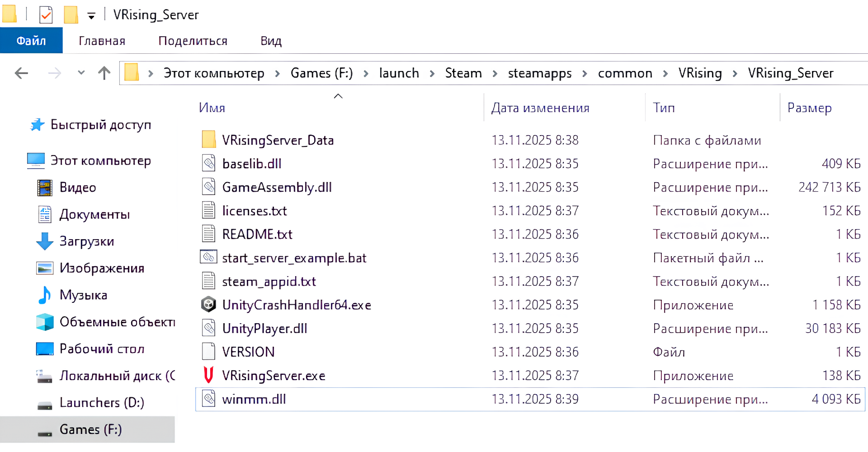Switch to the Главная ribbon tab
This screenshot has width=868, height=452.
[x=102, y=41]
